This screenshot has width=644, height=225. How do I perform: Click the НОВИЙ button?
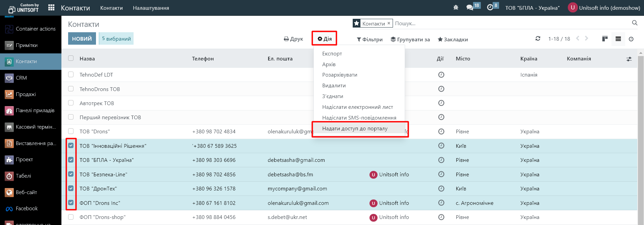coord(82,39)
